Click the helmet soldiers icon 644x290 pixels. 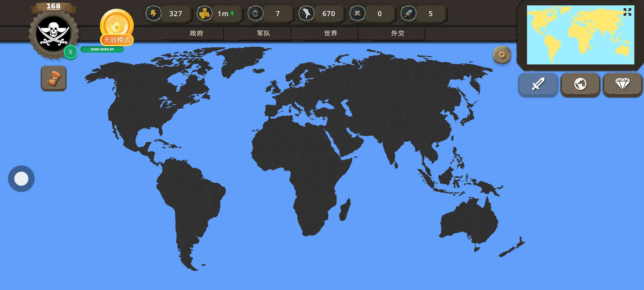click(255, 13)
